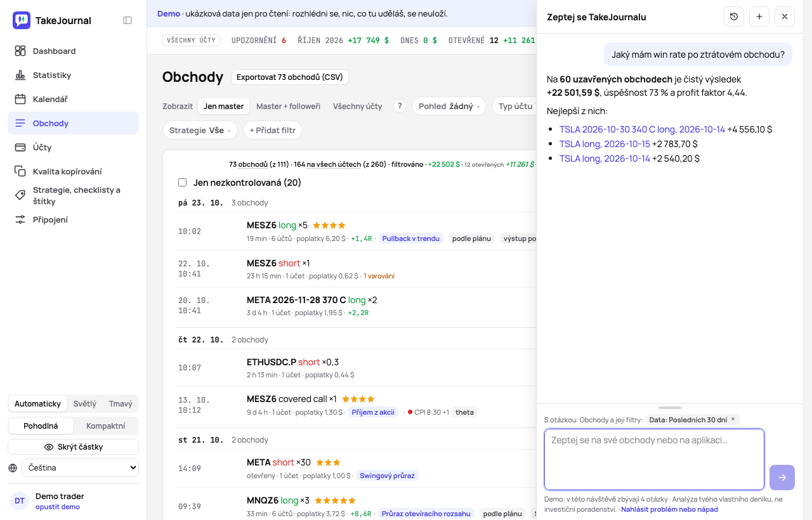Select Automaticky theme option
Screen dimensions: 812x520
point(37,404)
